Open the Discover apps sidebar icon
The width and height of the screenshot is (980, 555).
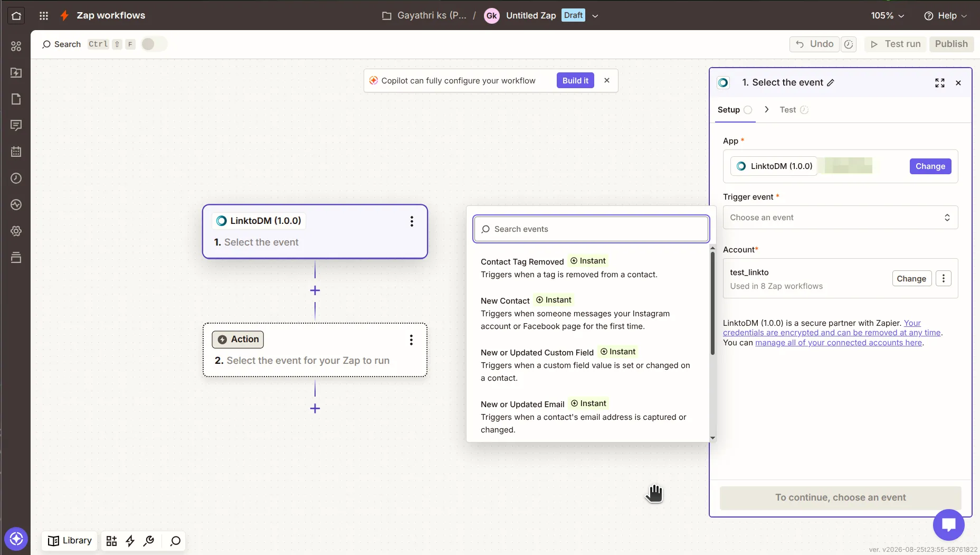[x=16, y=46]
